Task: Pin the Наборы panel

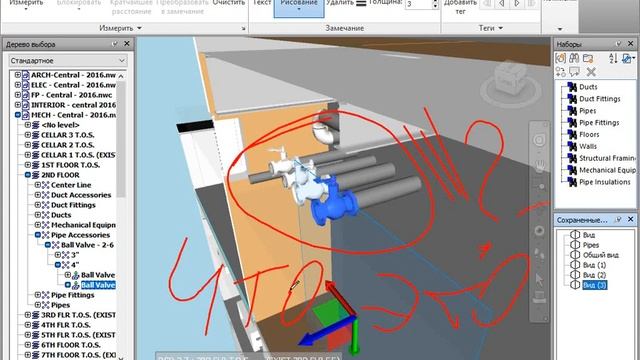Action: pos(619,44)
